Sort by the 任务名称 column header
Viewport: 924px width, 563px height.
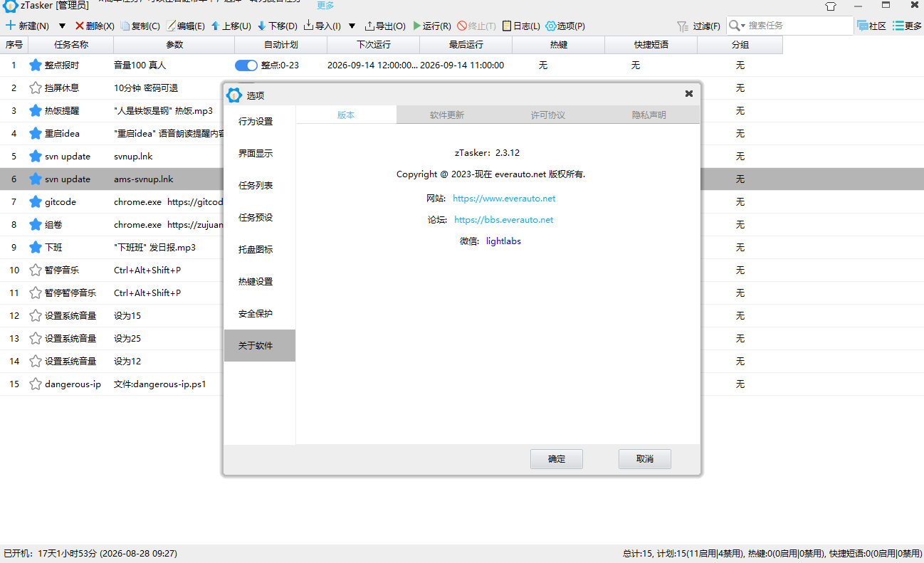tap(71, 45)
